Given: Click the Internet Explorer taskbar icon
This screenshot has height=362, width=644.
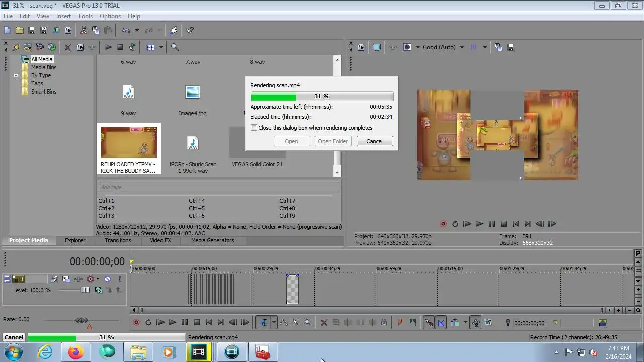Looking at the screenshot, I should 45,352.
